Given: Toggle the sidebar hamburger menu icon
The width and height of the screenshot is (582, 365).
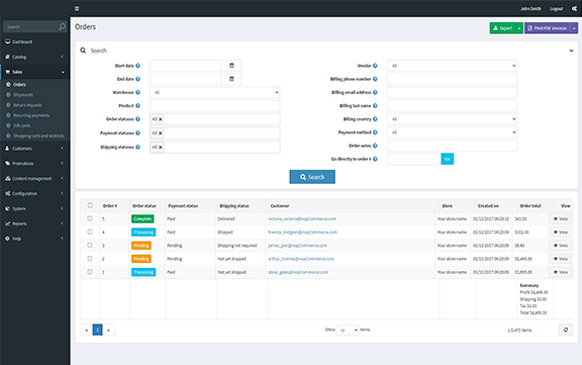Looking at the screenshot, I should click(77, 9).
